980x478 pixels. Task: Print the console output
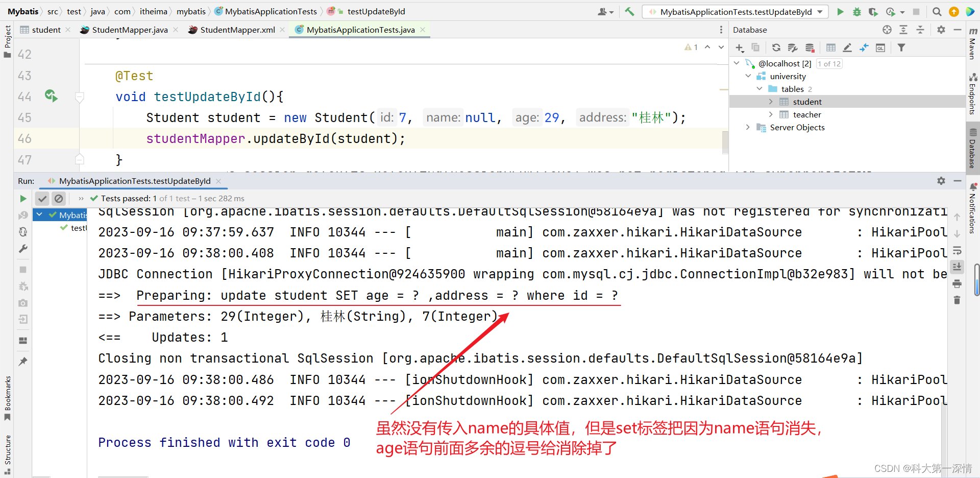[957, 283]
